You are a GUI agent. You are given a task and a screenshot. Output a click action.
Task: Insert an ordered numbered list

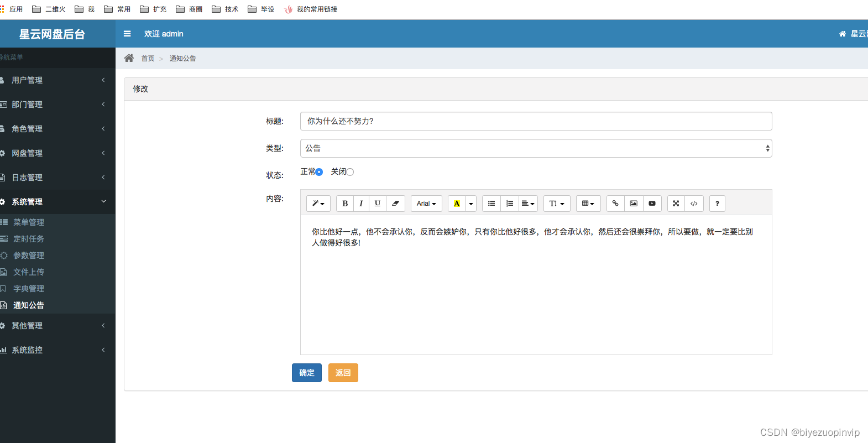click(510, 204)
